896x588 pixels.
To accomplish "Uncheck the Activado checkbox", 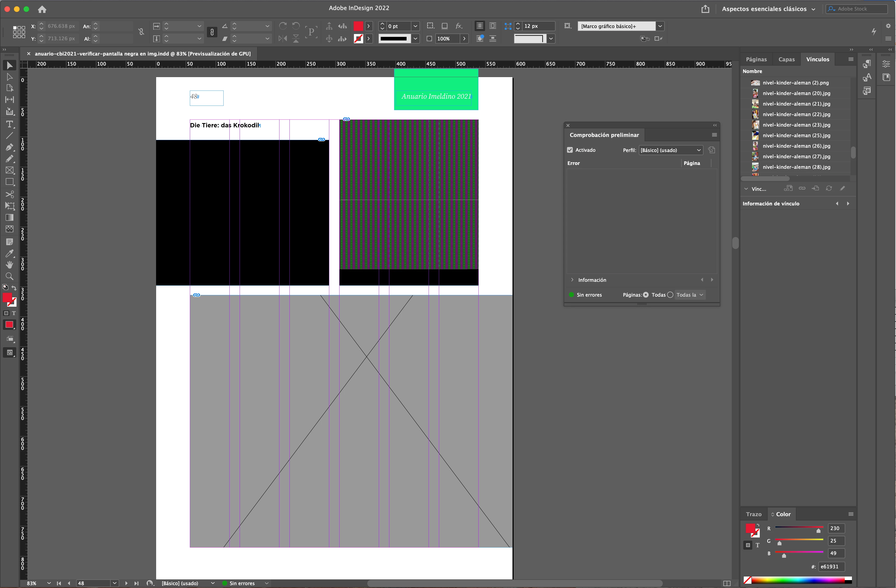I will [x=570, y=150].
